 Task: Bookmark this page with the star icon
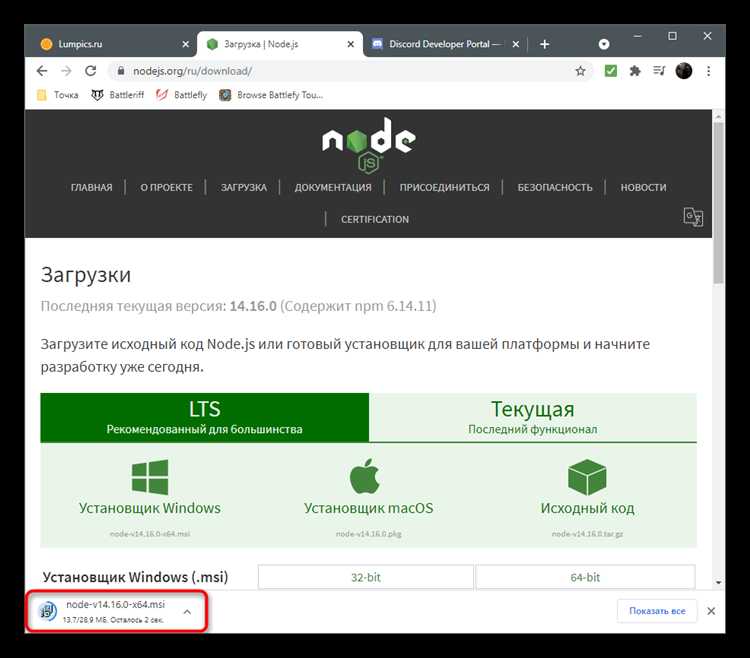click(580, 71)
